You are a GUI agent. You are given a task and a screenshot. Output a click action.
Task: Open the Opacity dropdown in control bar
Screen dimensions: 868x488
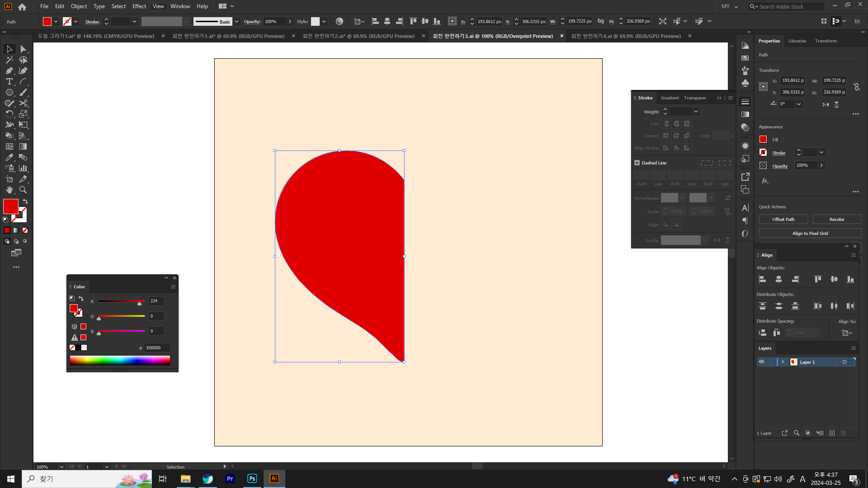(290, 21)
